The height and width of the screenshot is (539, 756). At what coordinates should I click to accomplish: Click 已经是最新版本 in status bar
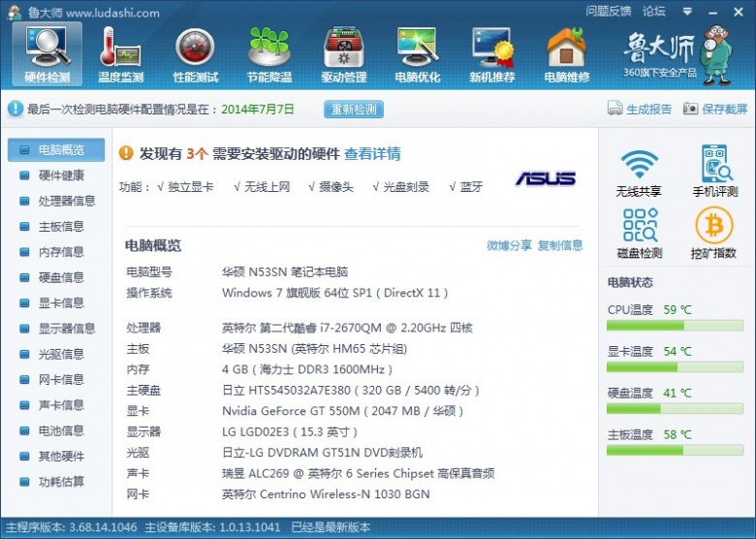coord(331,527)
